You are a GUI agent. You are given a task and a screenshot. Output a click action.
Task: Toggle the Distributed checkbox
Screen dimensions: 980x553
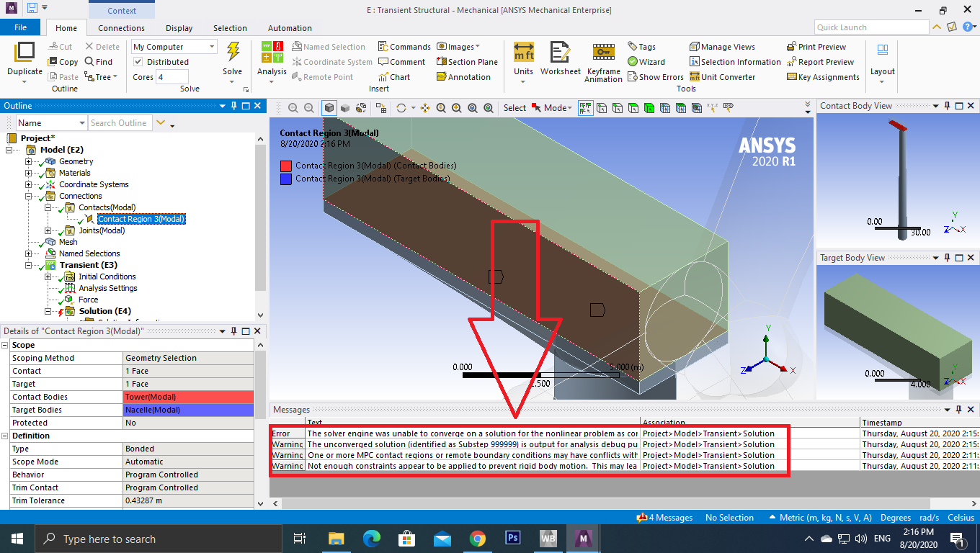tap(138, 62)
